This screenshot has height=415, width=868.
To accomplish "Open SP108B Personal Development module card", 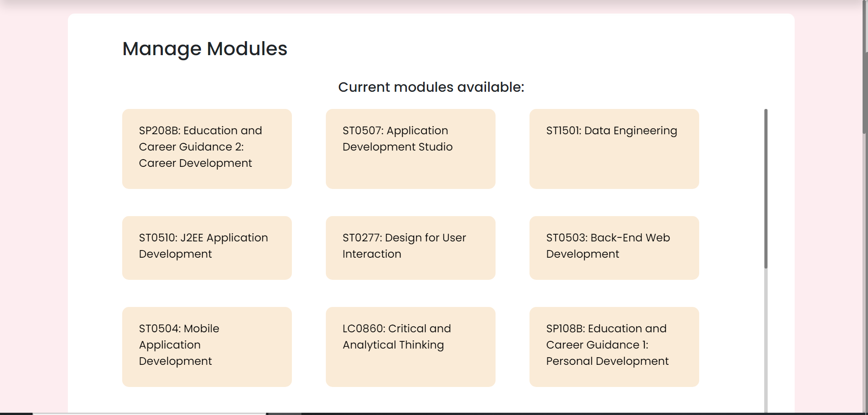I will [614, 347].
